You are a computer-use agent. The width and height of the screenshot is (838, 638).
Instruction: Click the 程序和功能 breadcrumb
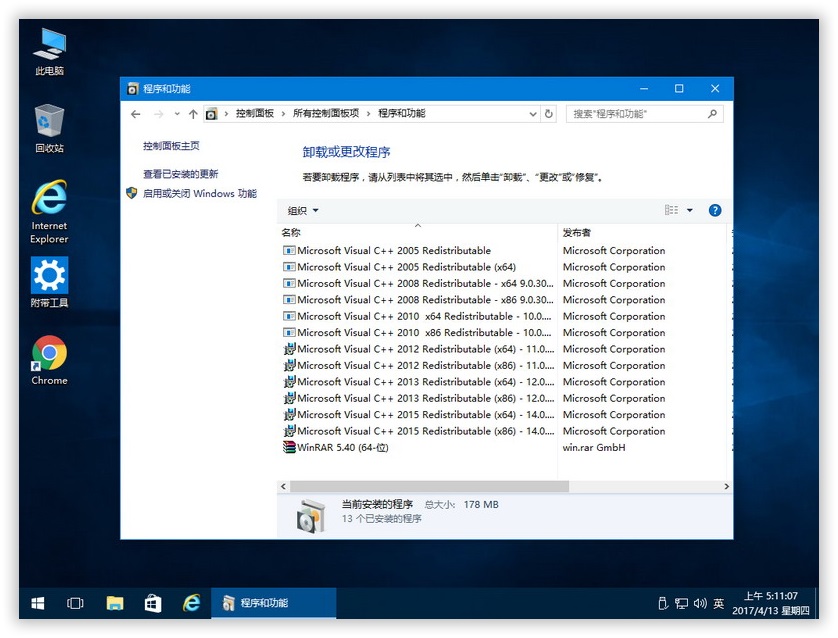point(401,113)
